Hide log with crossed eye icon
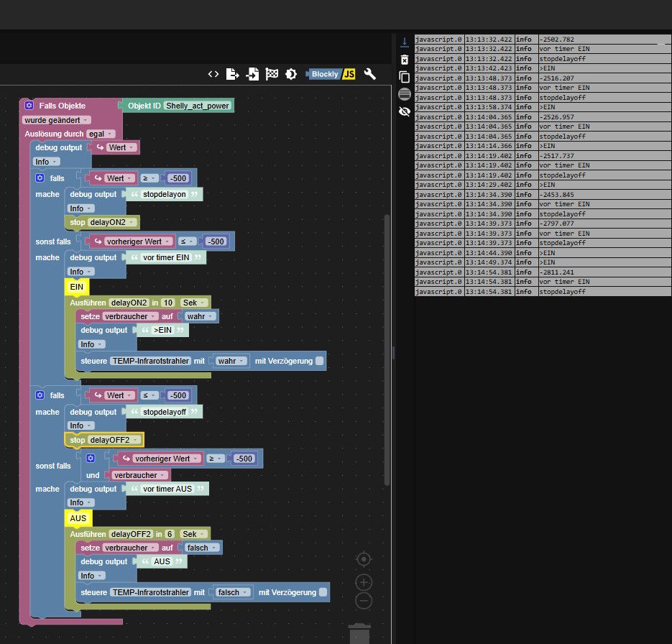 click(x=404, y=111)
